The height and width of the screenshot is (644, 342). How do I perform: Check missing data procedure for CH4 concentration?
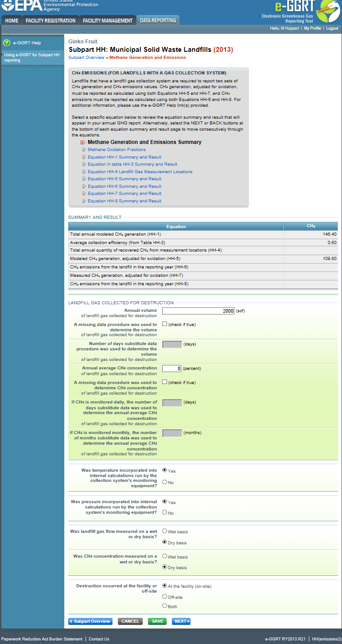point(165,382)
